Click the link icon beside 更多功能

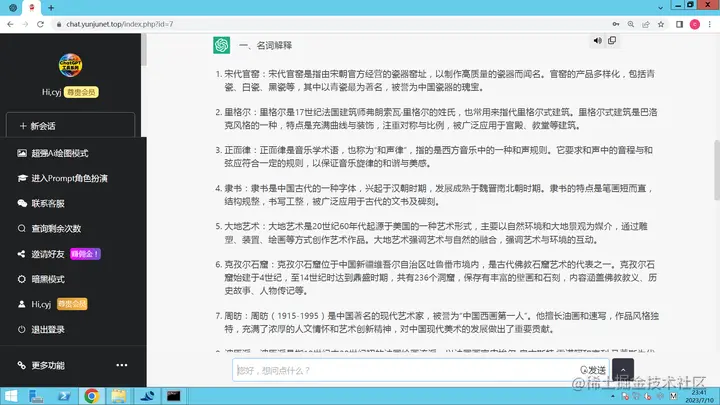[22, 366]
